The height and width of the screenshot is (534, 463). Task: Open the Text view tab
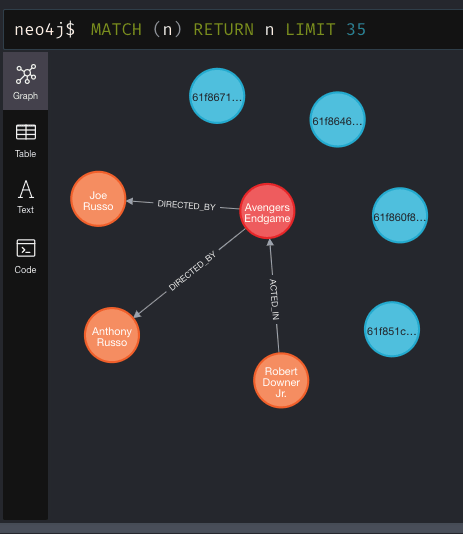(26, 197)
